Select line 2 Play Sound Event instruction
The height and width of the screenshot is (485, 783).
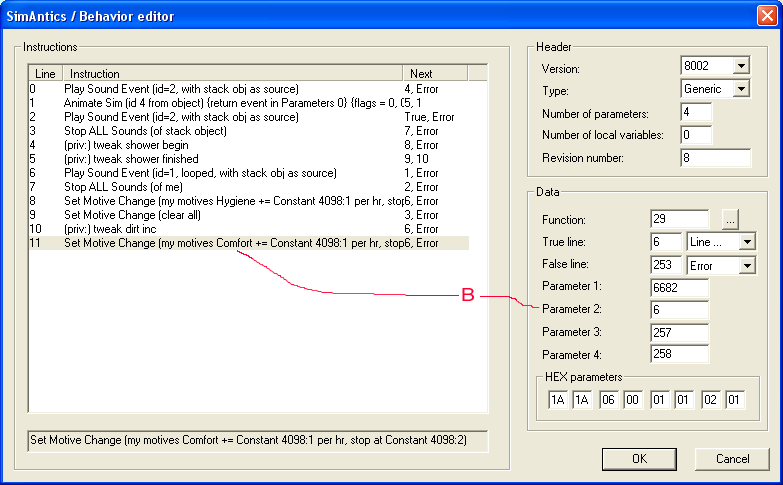click(249, 117)
